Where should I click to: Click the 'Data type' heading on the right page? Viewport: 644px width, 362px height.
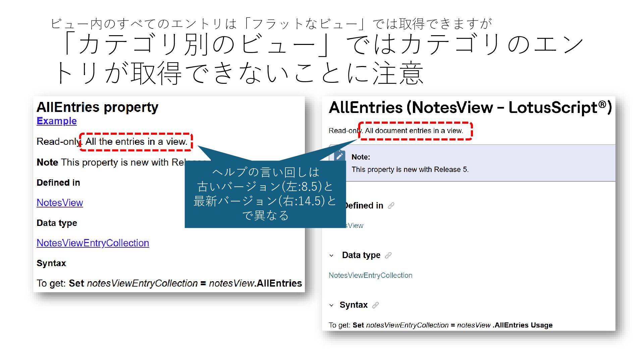coord(361,255)
